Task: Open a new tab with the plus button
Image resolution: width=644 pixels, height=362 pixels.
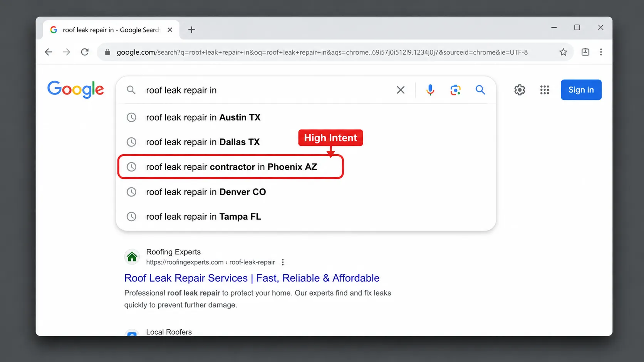Action: coord(191,30)
